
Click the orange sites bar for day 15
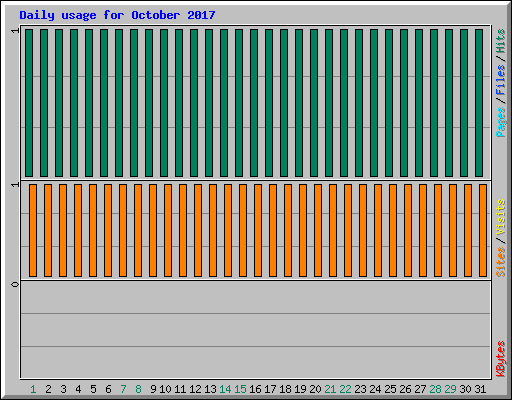tap(243, 230)
